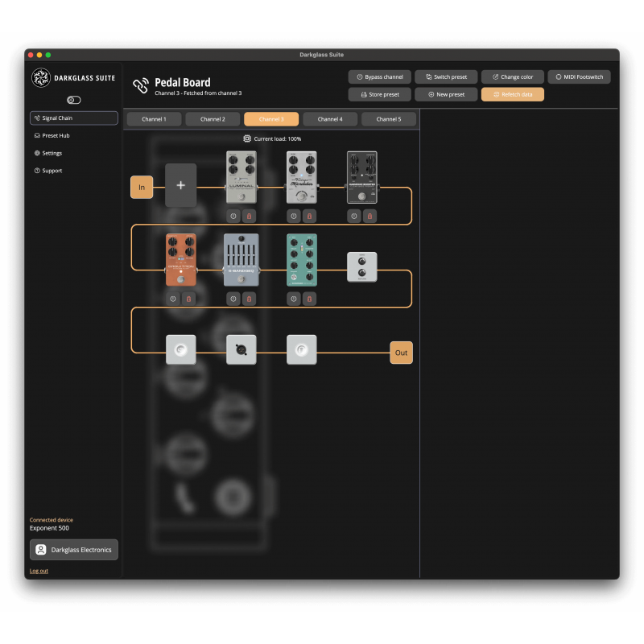Open Signal Chain in the sidebar

(x=74, y=118)
